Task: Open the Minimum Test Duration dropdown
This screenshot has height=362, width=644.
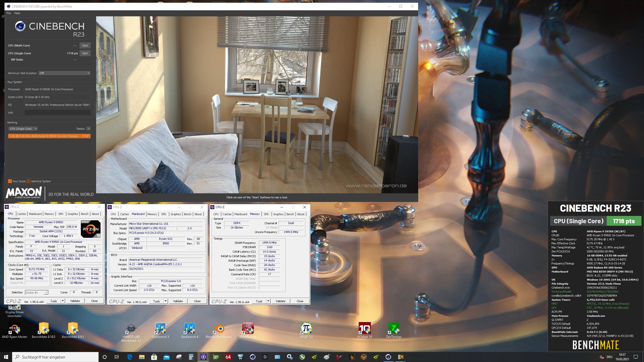Action: [64, 73]
